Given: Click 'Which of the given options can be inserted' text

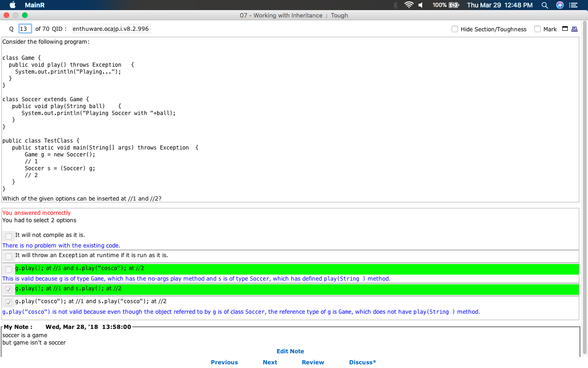Looking at the screenshot, I should tap(82, 199).
